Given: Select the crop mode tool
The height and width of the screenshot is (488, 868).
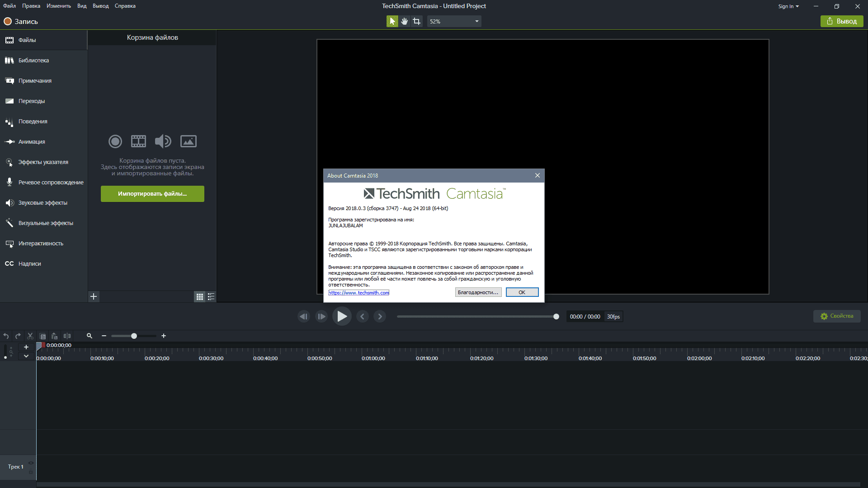Looking at the screenshot, I should 416,21.
